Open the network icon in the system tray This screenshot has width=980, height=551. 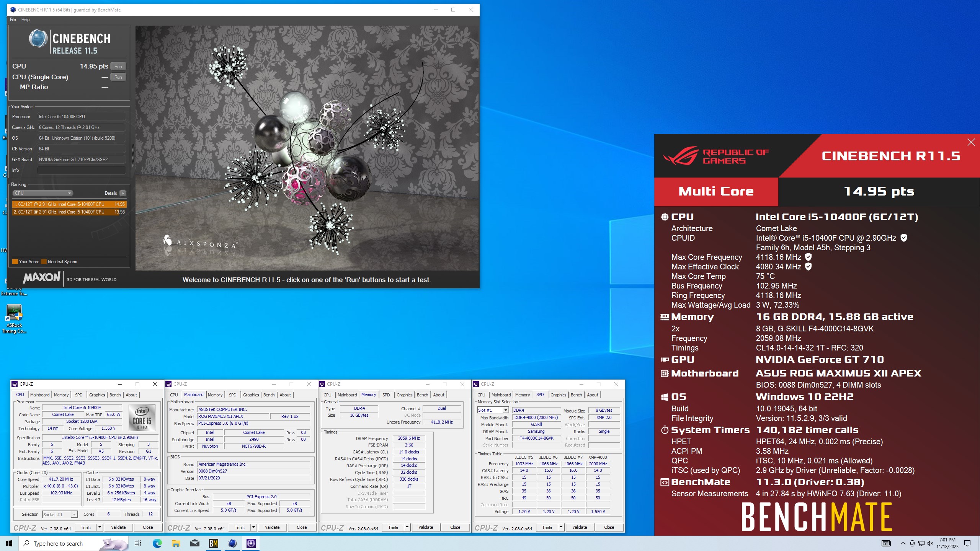921,543
